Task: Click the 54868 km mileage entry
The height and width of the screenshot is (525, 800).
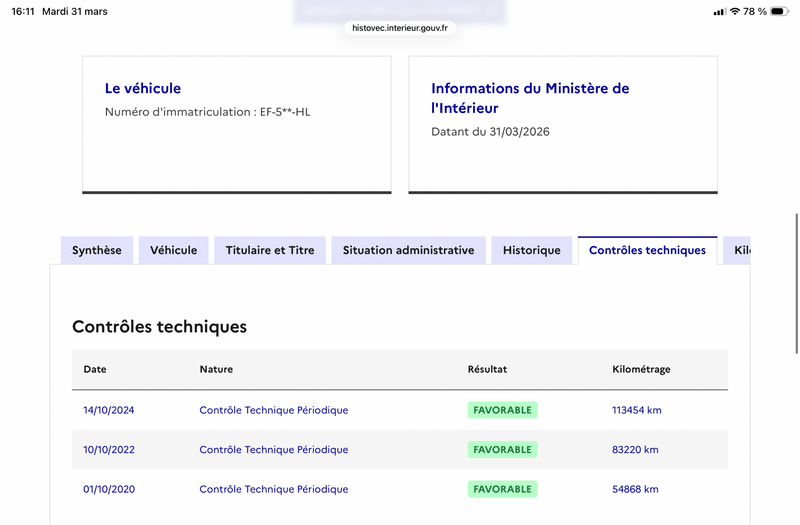Action: (x=635, y=489)
